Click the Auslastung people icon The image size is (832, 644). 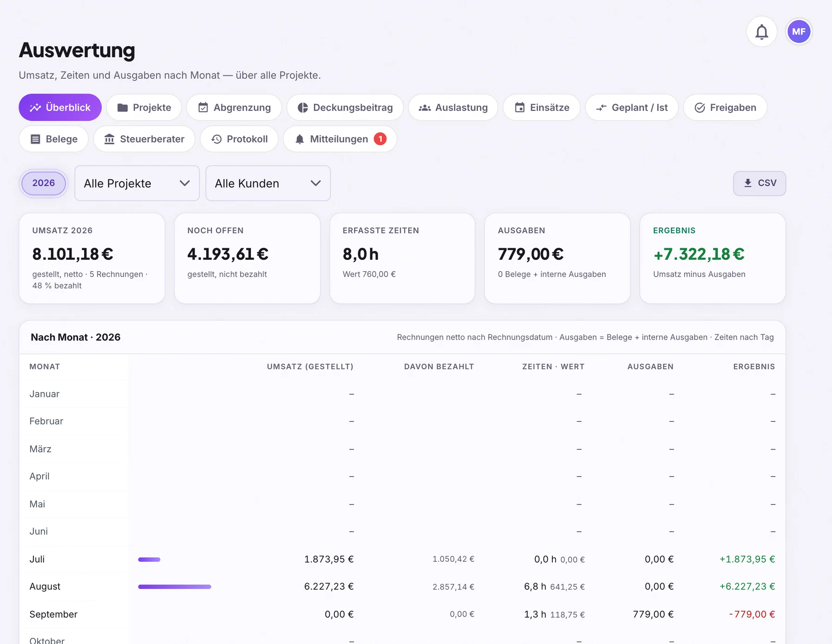pos(425,108)
